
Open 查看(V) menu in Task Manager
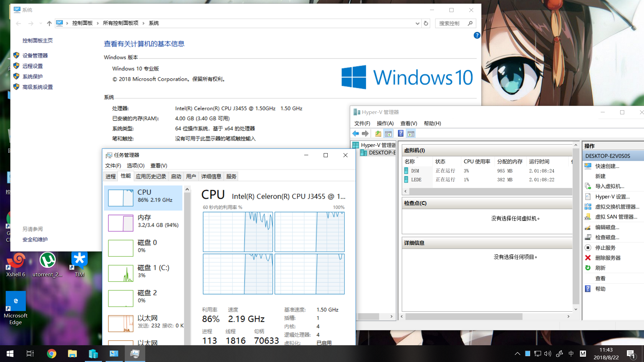(x=159, y=166)
